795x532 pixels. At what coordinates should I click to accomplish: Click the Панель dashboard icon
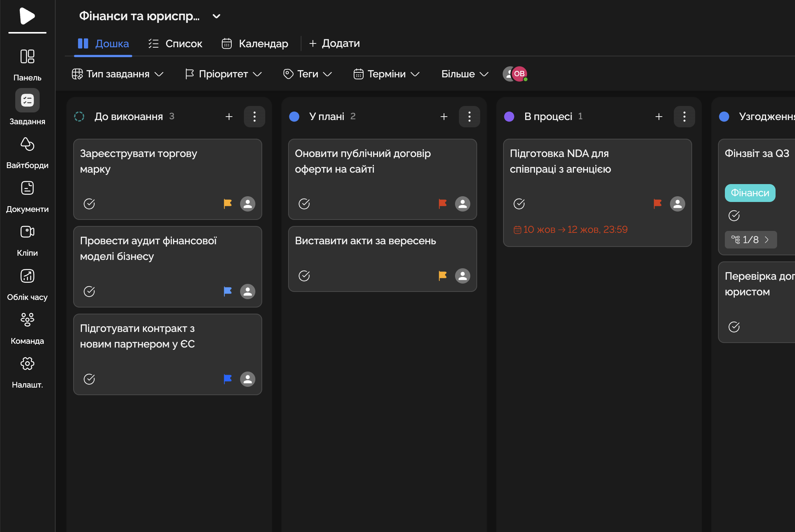coord(27,57)
